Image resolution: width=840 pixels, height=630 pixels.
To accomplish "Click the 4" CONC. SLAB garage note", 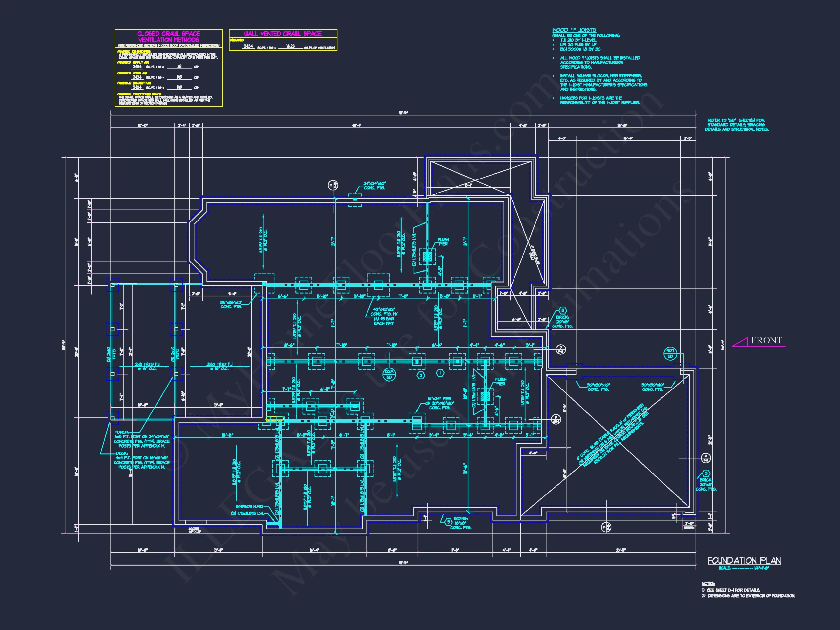I will click(x=613, y=435).
